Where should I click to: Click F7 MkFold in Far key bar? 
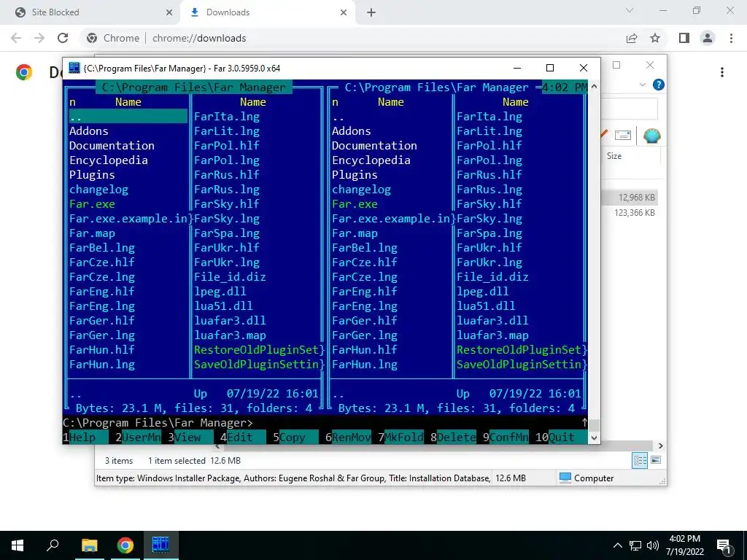pyautogui.click(x=400, y=437)
